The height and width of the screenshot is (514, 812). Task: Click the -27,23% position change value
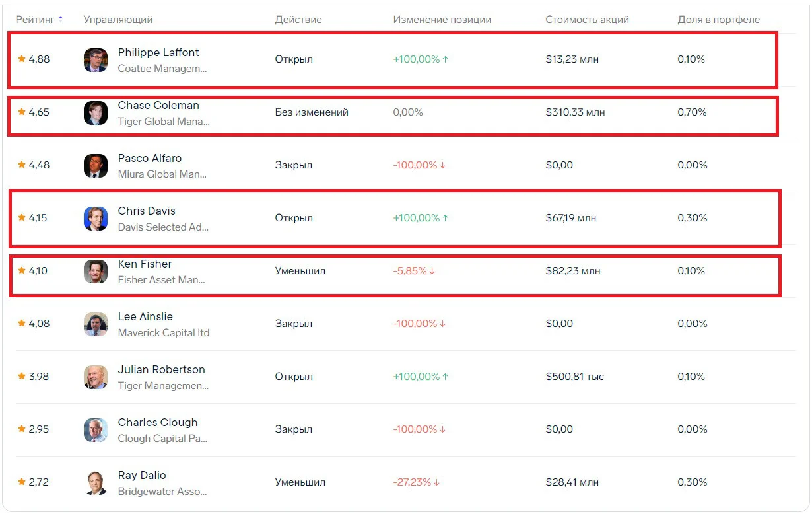point(417,482)
